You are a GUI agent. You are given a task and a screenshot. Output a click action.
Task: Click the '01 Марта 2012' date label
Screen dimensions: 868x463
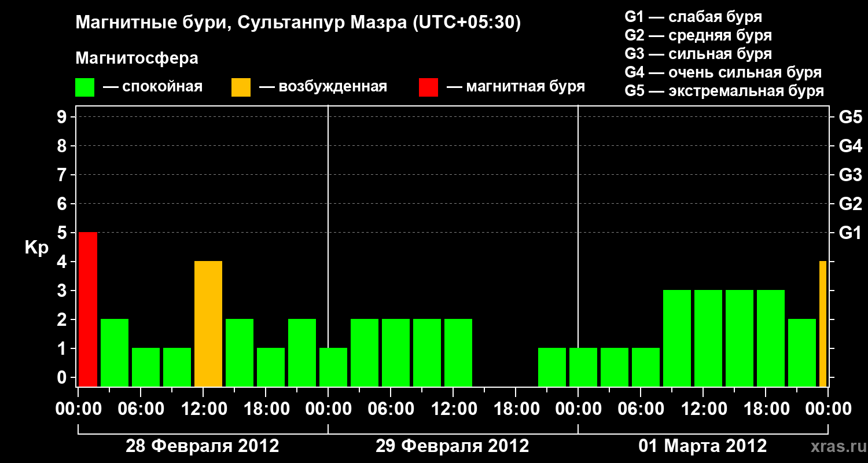(703, 446)
